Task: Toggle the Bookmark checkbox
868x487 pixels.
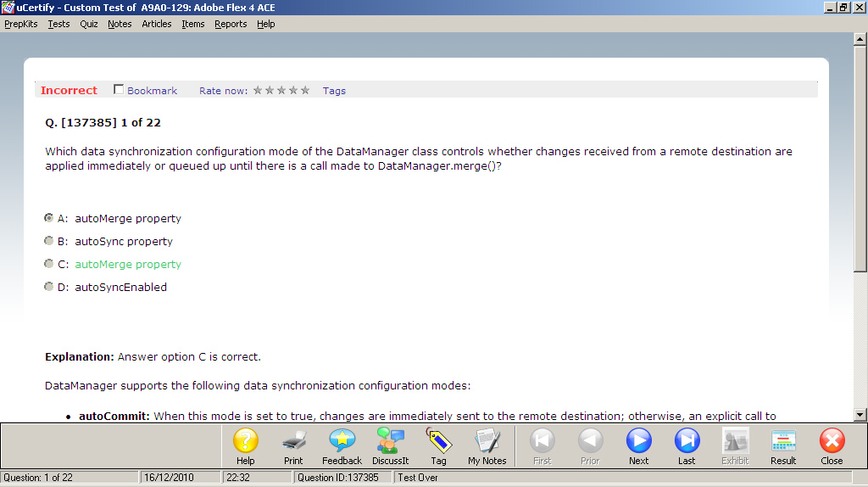Action: tap(119, 89)
